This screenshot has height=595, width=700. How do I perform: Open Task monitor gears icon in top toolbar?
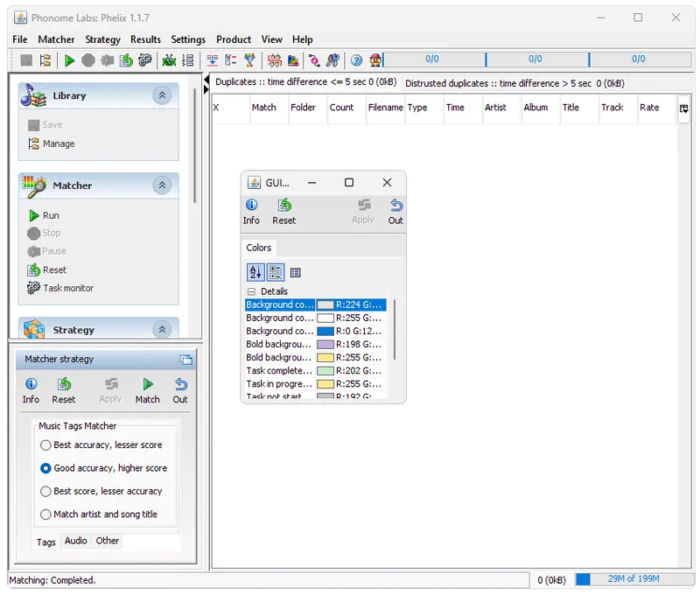(144, 60)
